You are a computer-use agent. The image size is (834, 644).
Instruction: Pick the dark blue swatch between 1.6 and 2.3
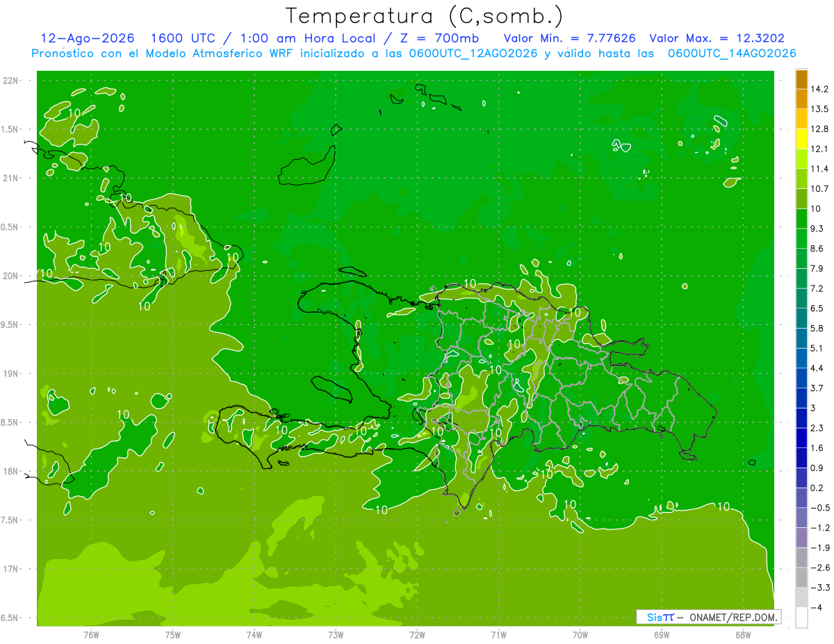pos(801,437)
